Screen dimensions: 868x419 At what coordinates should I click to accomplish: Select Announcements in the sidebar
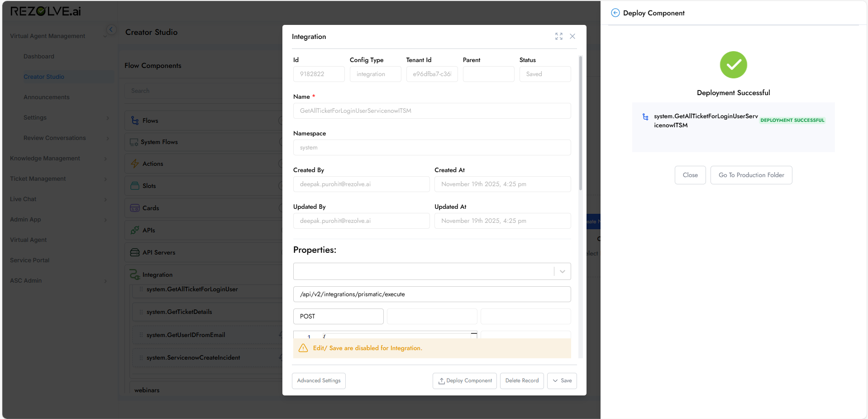point(47,97)
